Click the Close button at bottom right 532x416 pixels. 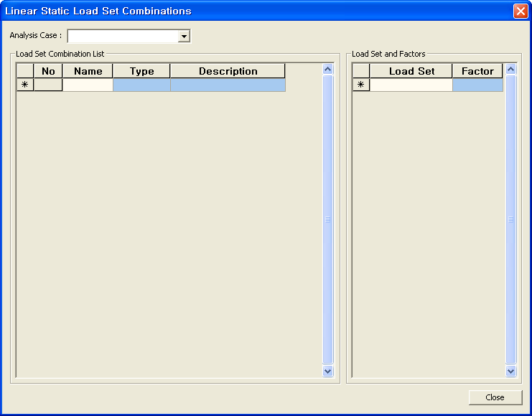[495, 397]
